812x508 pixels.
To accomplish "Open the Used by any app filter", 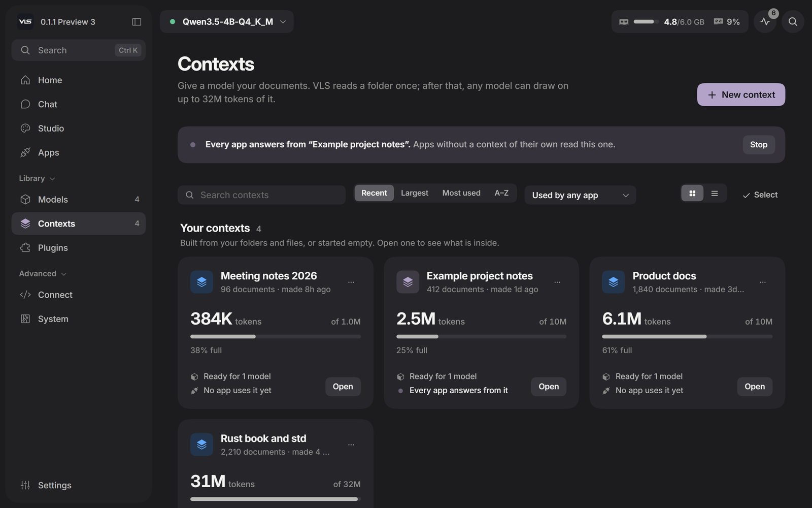I will 580,195.
